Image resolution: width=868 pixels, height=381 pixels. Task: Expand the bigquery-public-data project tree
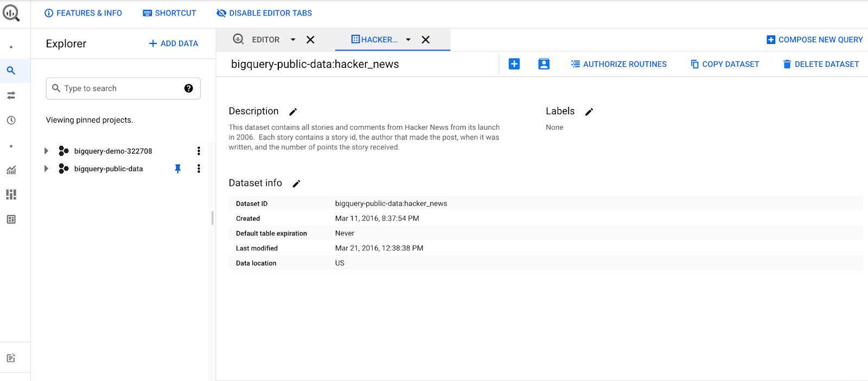pyautogui.click(x=46, y=169)
